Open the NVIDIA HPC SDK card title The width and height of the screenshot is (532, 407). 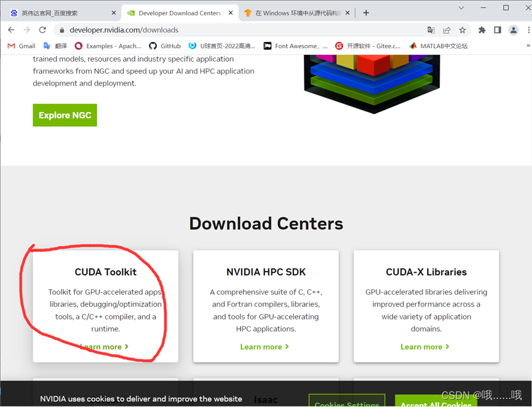pos(266,272)
